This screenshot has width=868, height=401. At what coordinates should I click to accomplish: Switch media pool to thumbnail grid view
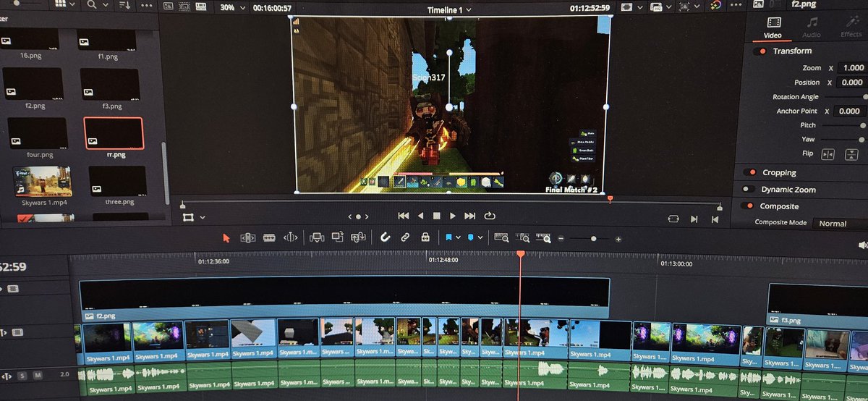click(61, 4)
